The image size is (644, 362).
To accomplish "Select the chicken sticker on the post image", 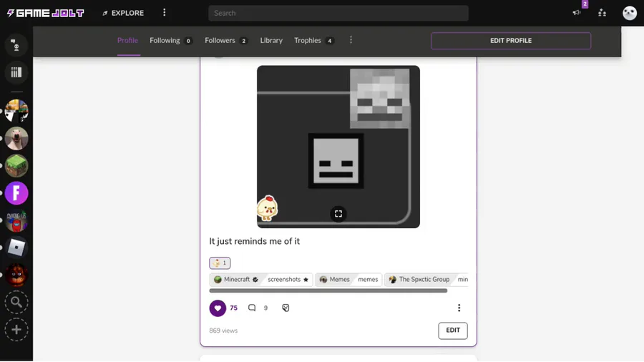I will click(268, 207).
